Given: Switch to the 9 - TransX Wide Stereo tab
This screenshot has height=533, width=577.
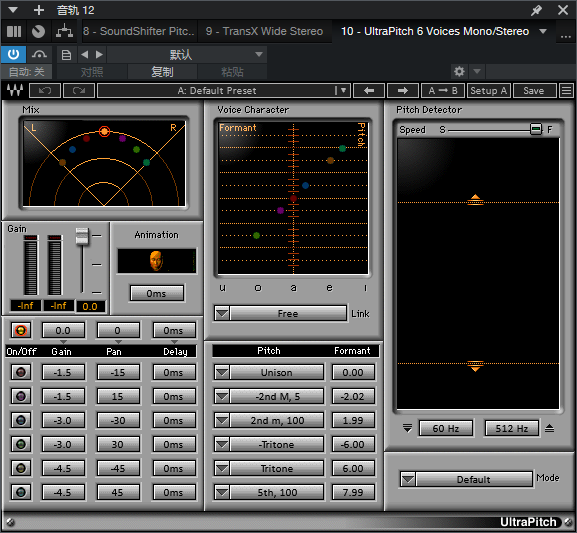Looking at the screenshot, I should (x=264, y=32).
